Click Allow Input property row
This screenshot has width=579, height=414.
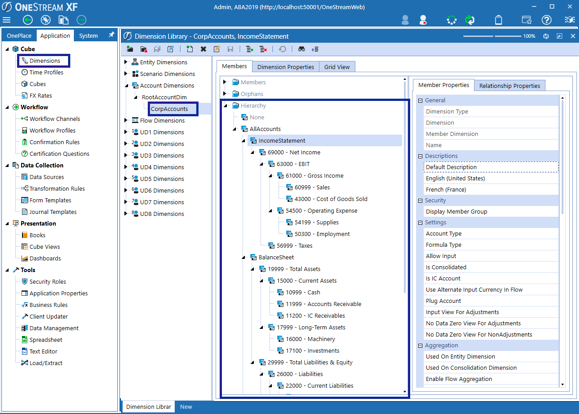click(x=491, y=256)
